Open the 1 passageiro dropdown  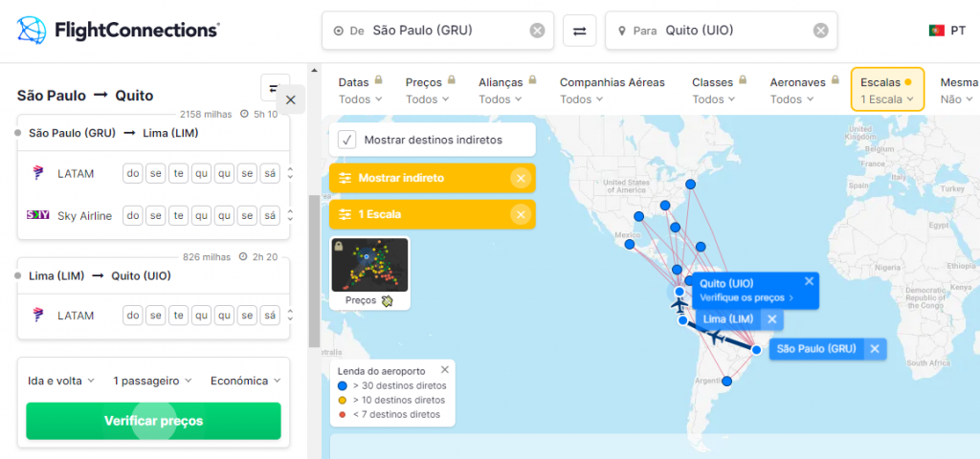click(153, 381)
